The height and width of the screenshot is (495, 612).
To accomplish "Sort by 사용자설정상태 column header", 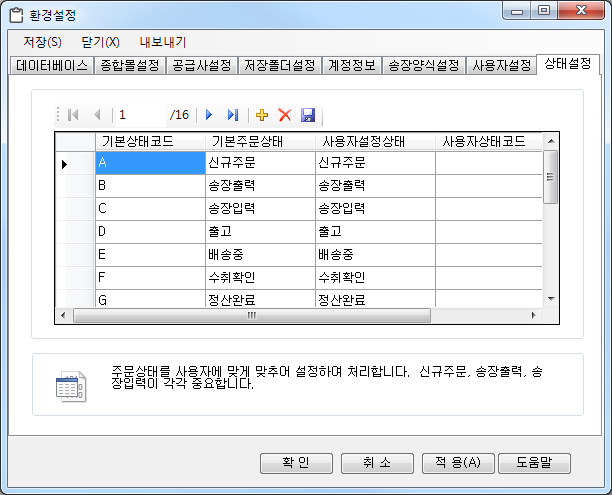I will coord(375,141).
